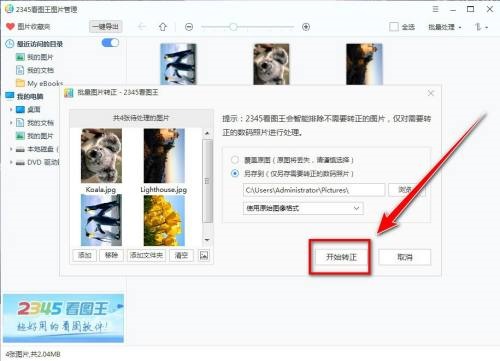Click the Clear list button
This screenshot has width=500, height=361.
coord(181,255)
